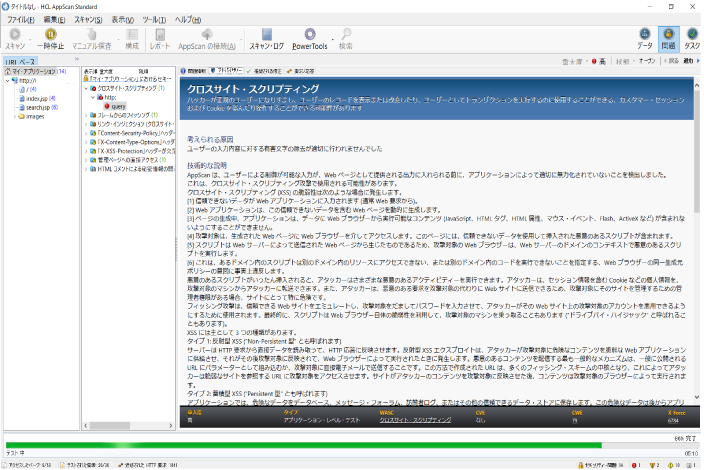
Task: Click the AppScan connect (AppScan の接続) cloud icon
Action: [x=207, y=34]
